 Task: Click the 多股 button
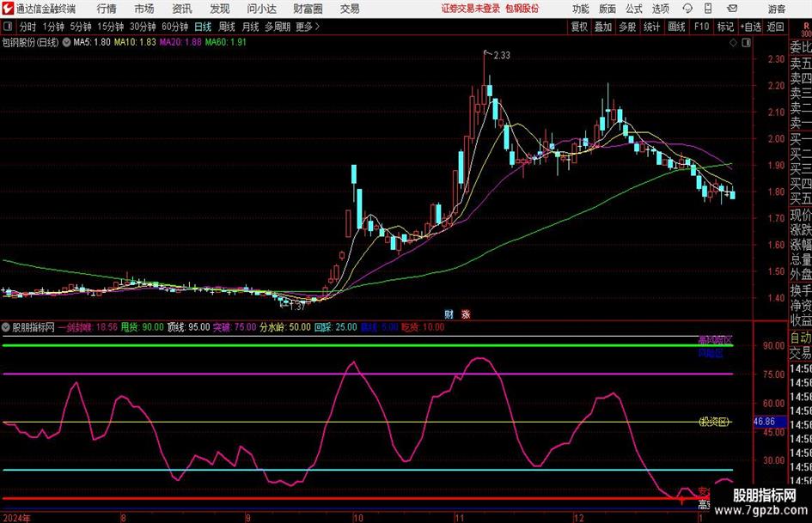pyautogui.click(x=627, y=27)
